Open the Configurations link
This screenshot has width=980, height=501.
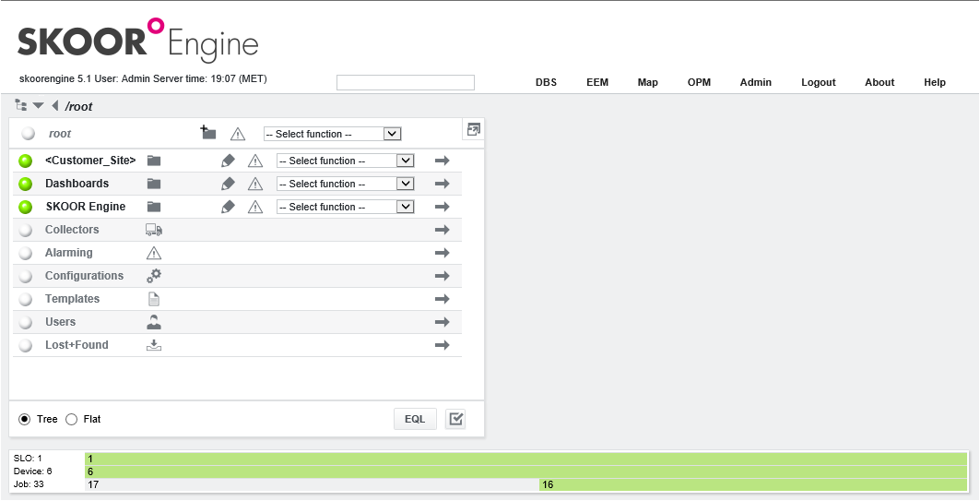pyautogui.click(x=84, y=276)
